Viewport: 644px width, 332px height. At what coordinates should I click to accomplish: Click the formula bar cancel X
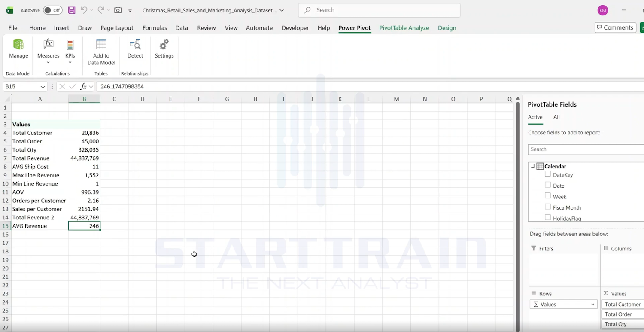click(x=62, y=86)
